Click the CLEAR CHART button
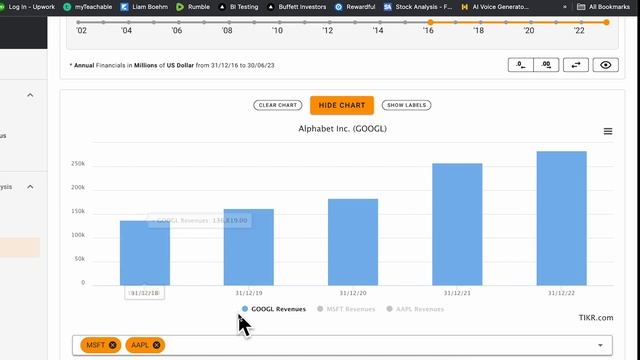This screenshot has width=640, height=360. click(x=278, y=105)
